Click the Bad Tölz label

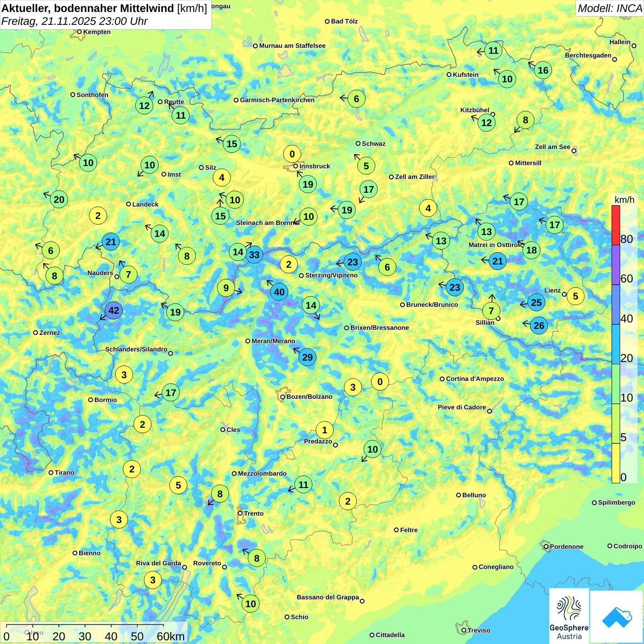point(344,21)
